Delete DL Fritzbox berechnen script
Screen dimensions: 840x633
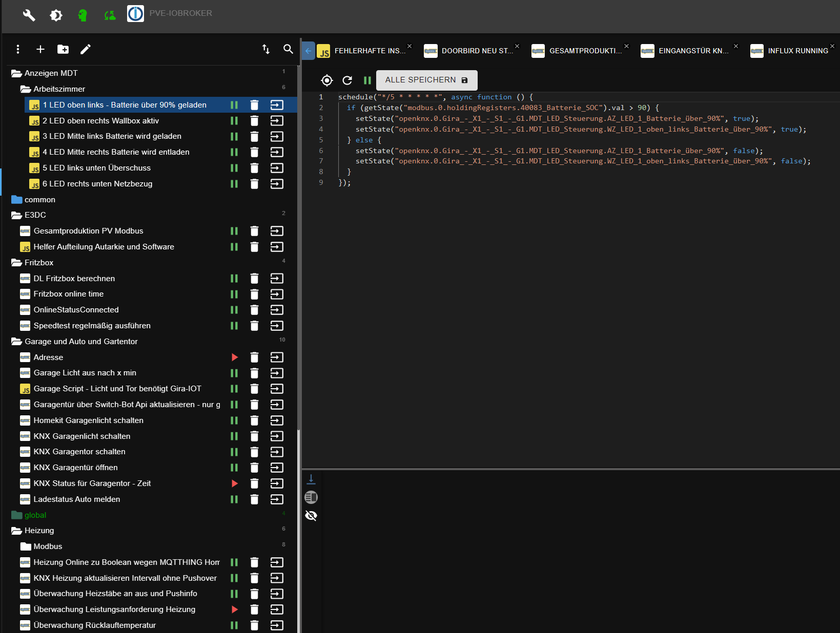254,279
